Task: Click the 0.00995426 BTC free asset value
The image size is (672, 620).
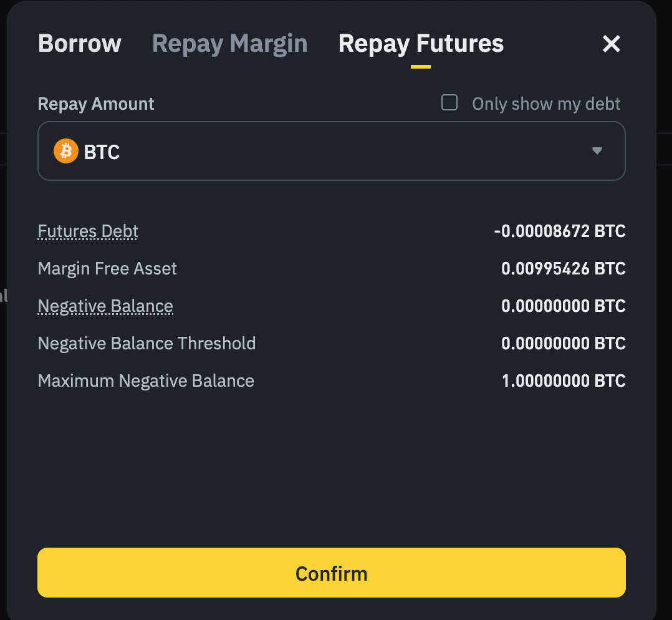Action: [563, 269]
